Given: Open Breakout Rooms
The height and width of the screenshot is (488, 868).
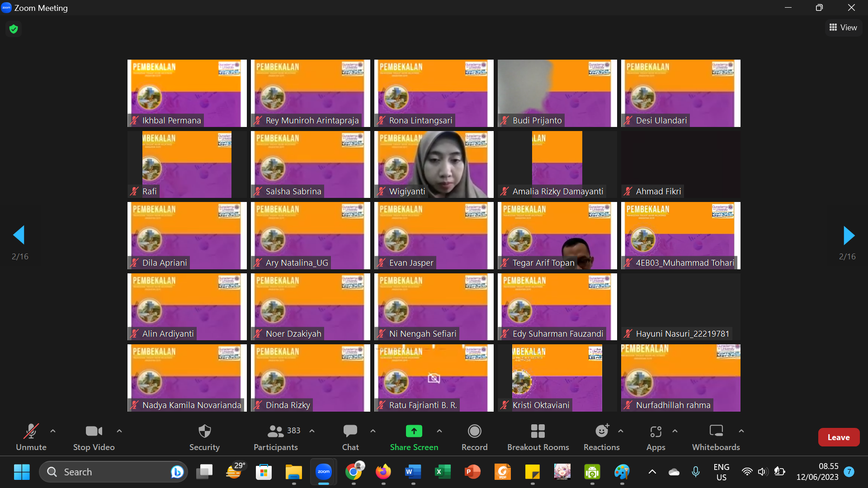Looking at the screenshot, I should [x=538, y=437].
